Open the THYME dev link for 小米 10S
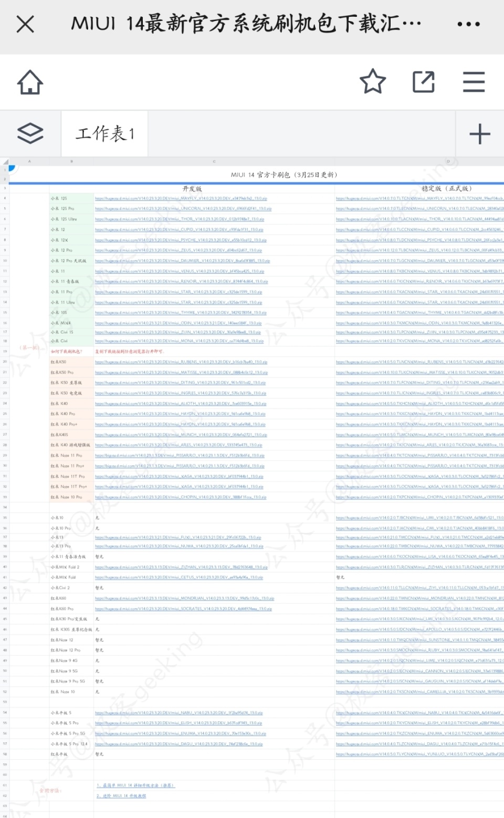This screenshot has width=504, height=818. (x=181, y=313)
